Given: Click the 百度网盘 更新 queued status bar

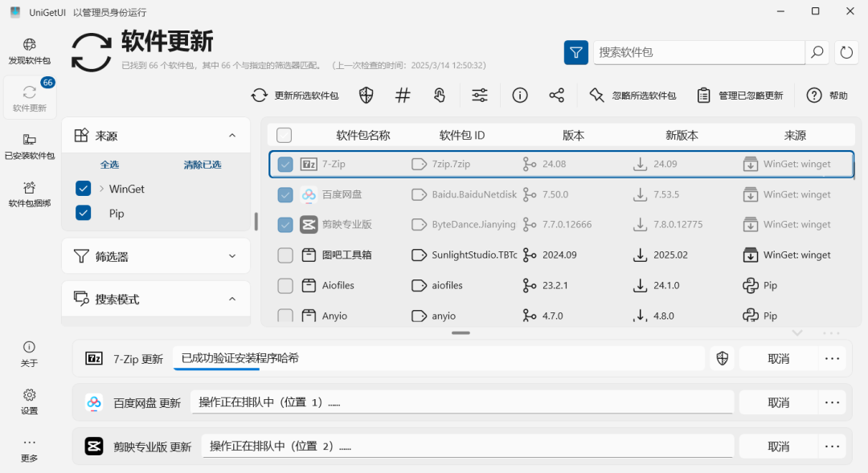Looking at the screenshot, I should point(462,402).
